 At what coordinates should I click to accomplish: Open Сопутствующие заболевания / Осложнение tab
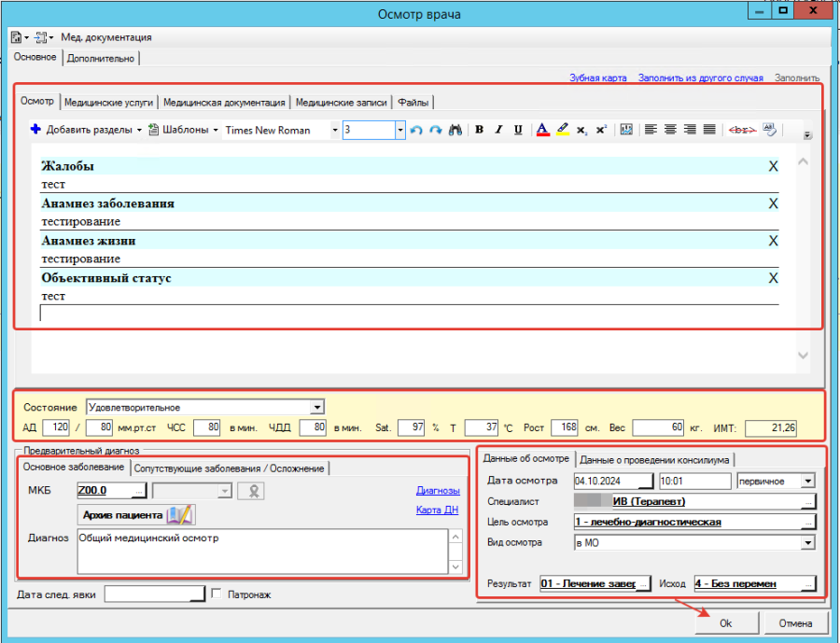(230, 468)
